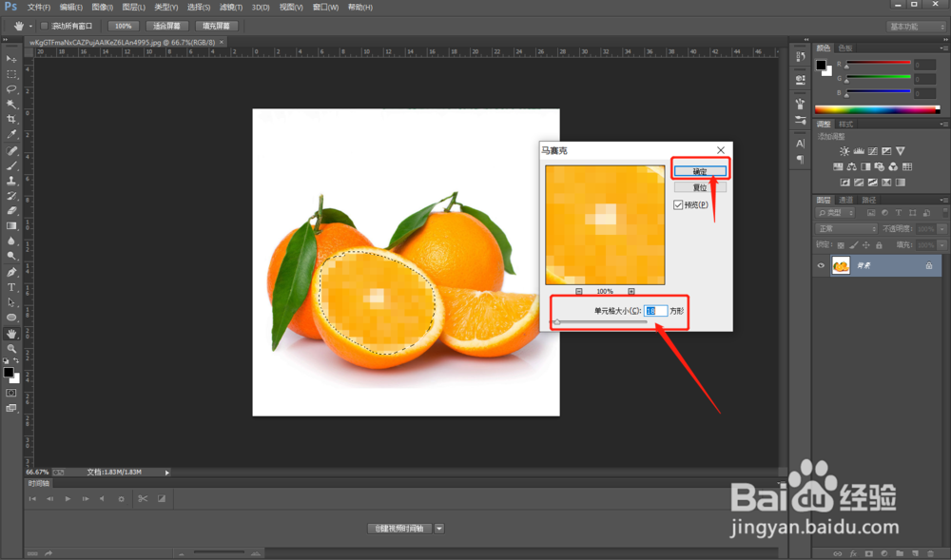Select the Crop tool
This screenshot has width=951, height=560.
point(10,120)
